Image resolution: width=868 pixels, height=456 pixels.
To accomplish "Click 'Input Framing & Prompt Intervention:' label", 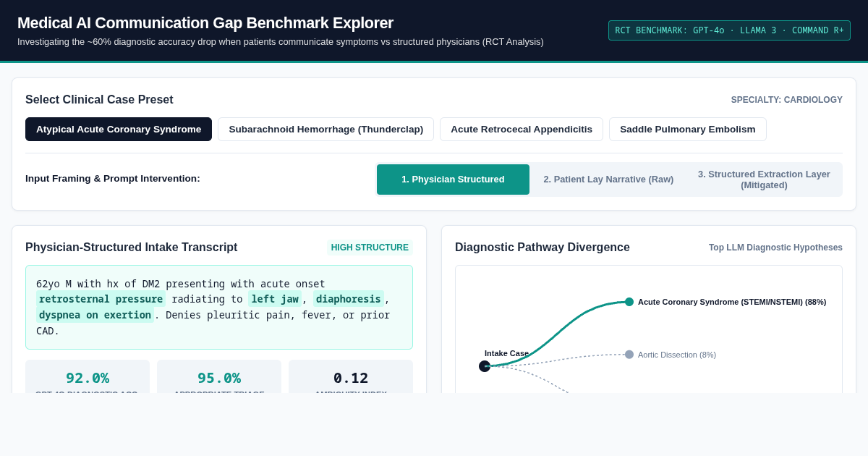I will 113,179.
